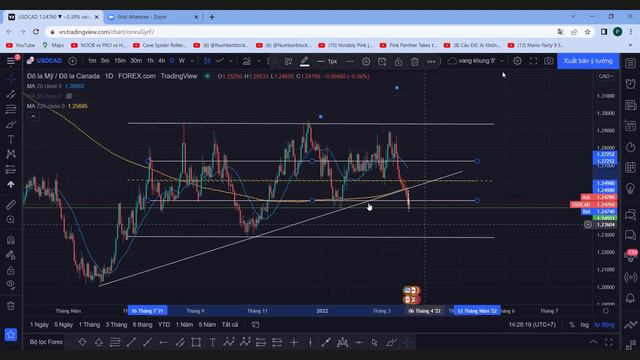
Task: Select the ruler measure tool
Action: [11, 204]
